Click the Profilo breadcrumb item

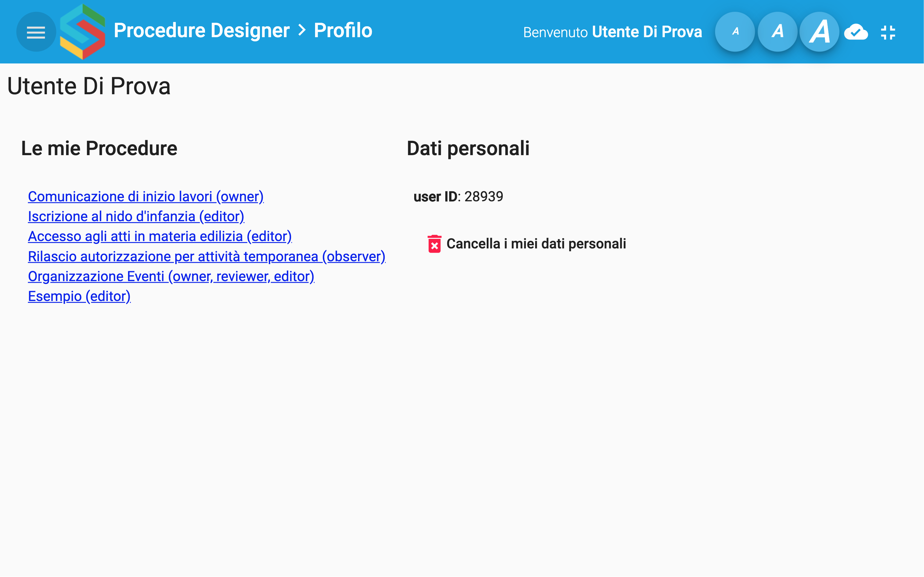click(343, 30)
